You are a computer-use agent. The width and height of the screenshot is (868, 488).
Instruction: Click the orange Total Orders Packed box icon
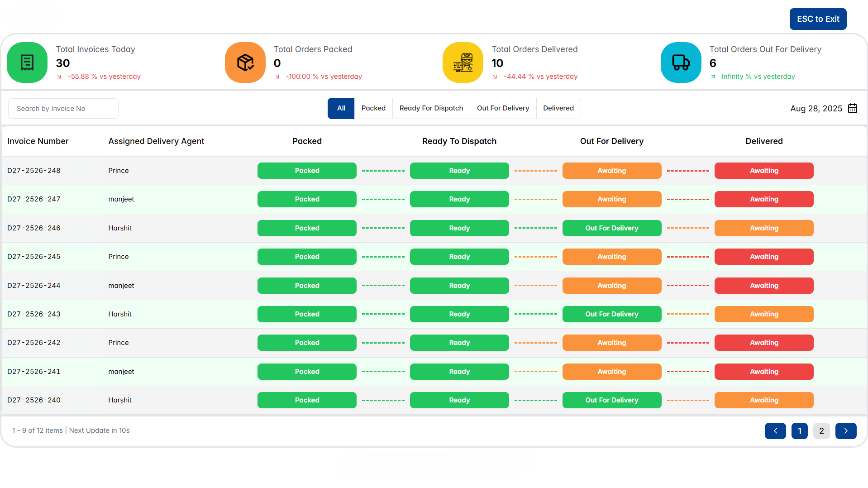[x=245, y=62]
